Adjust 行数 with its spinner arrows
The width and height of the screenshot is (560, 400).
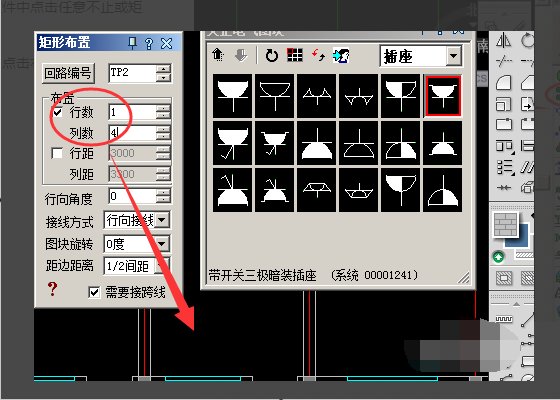[x=164, y=113]
